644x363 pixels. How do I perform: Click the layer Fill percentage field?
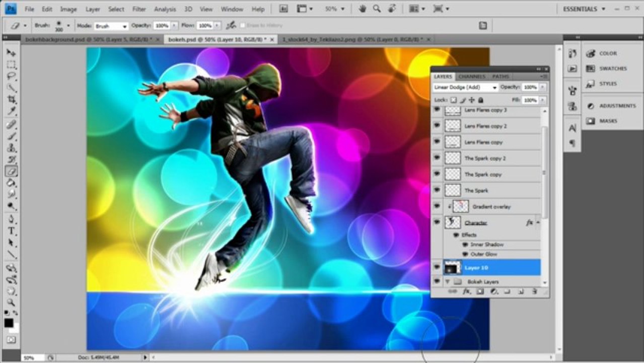coord(529,100)
